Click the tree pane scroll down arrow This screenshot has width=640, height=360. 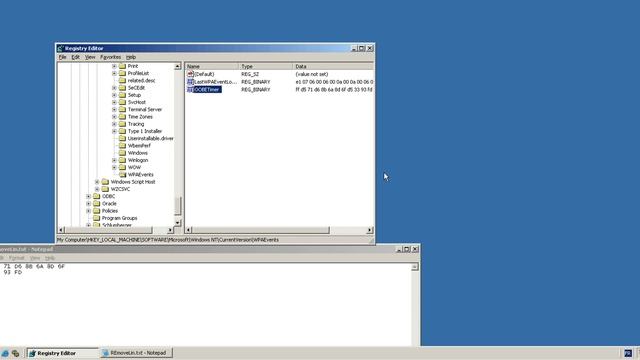[178, 222]
